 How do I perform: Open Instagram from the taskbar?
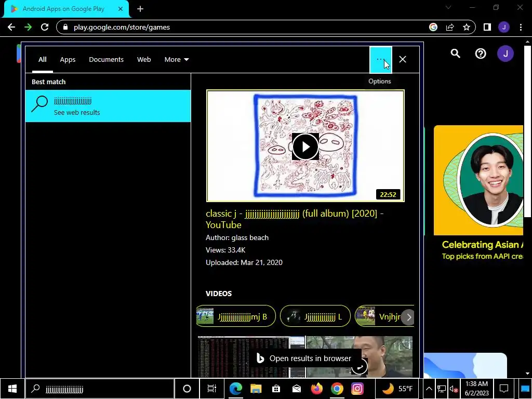357,389
